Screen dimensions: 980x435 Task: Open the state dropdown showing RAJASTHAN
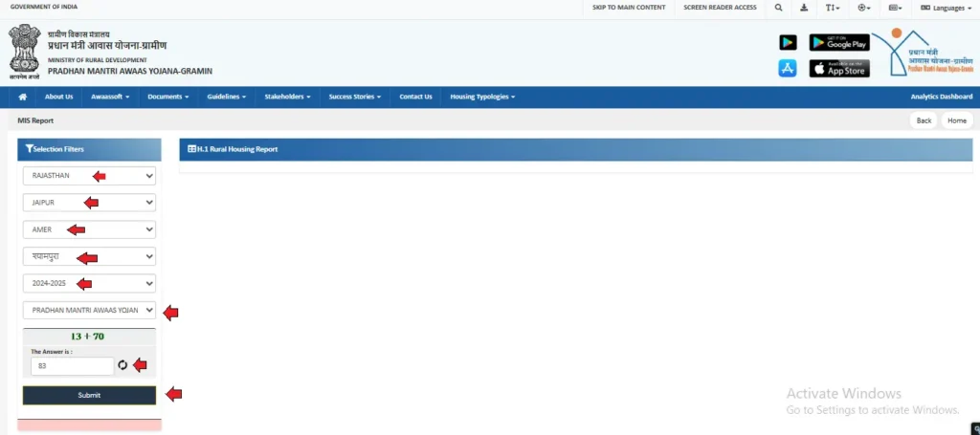(x=89, y=176)
